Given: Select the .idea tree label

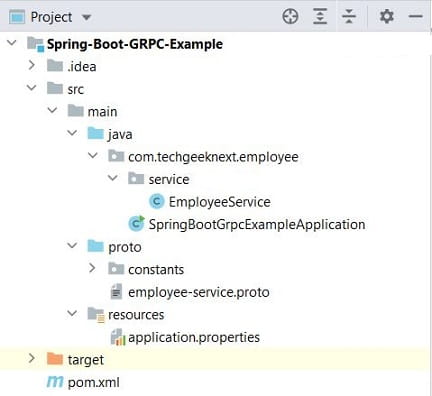Looking at the screenshot, I should point(82,67).
